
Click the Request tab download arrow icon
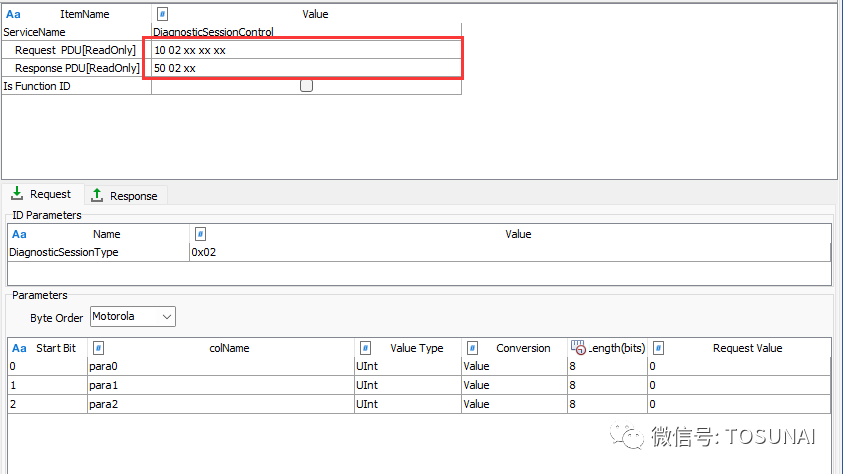(17, 193)
